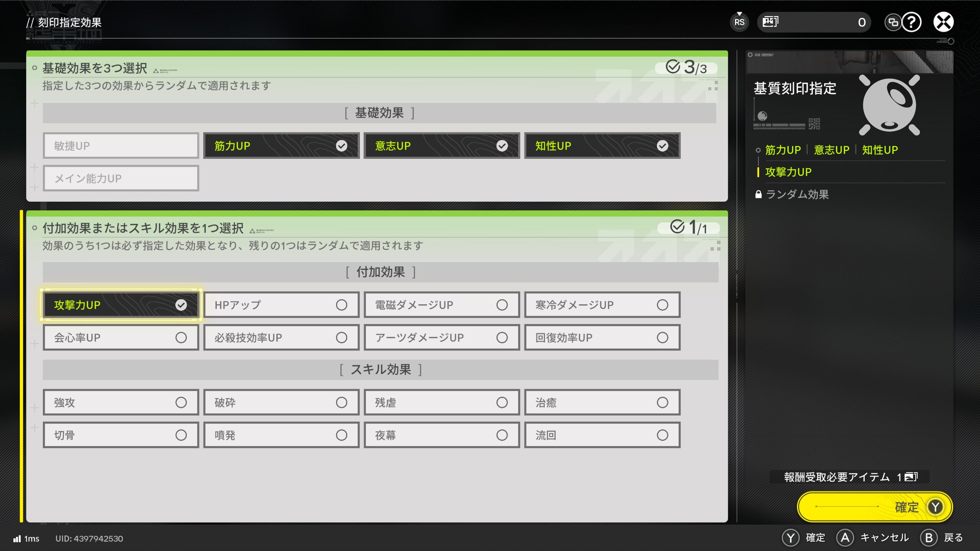
Task: Click the Y button icon next to 確定 in footer
Action: 791,538
